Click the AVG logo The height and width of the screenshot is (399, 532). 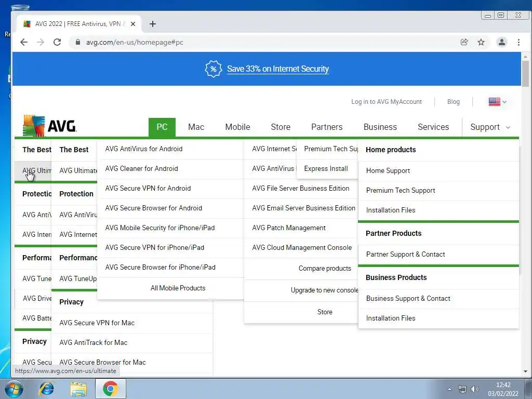49,126
